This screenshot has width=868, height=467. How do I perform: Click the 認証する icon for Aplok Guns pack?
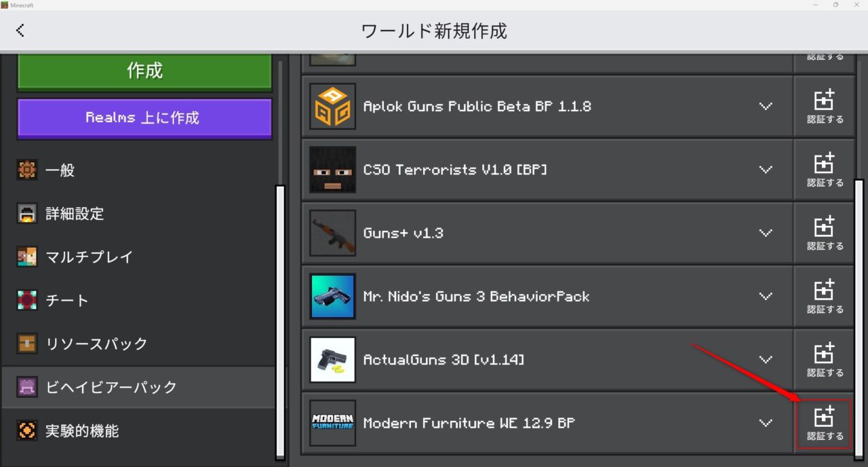click(823, 106)
